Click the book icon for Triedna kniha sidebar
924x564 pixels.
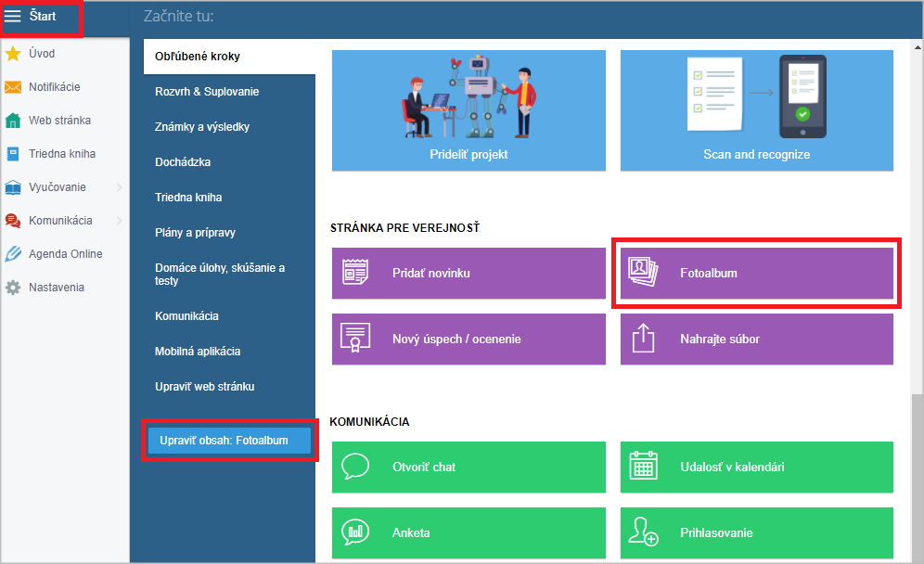(x=13, y=154)
